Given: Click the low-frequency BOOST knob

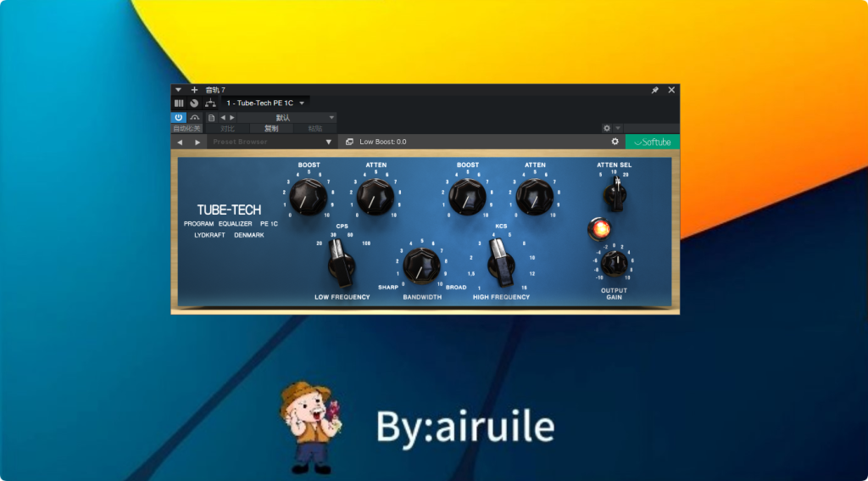Looking at the screenshot, I should 309,197.
